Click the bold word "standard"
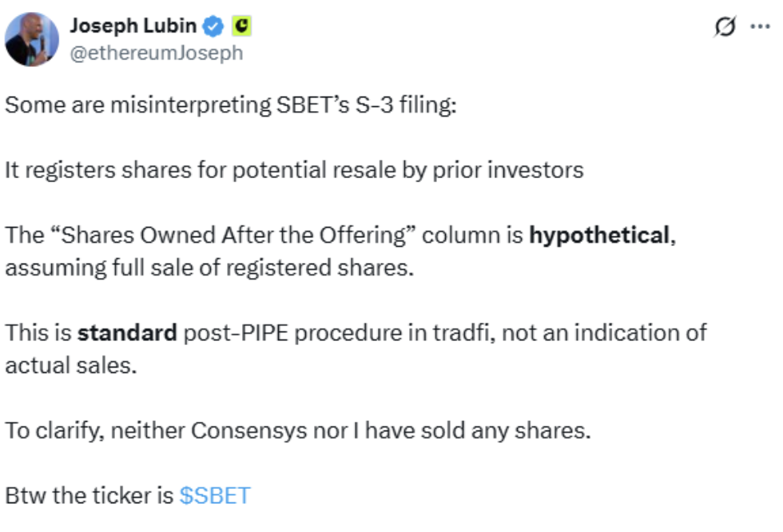The width and height of the screenshot is (783, 532). (x=126, y=332)
